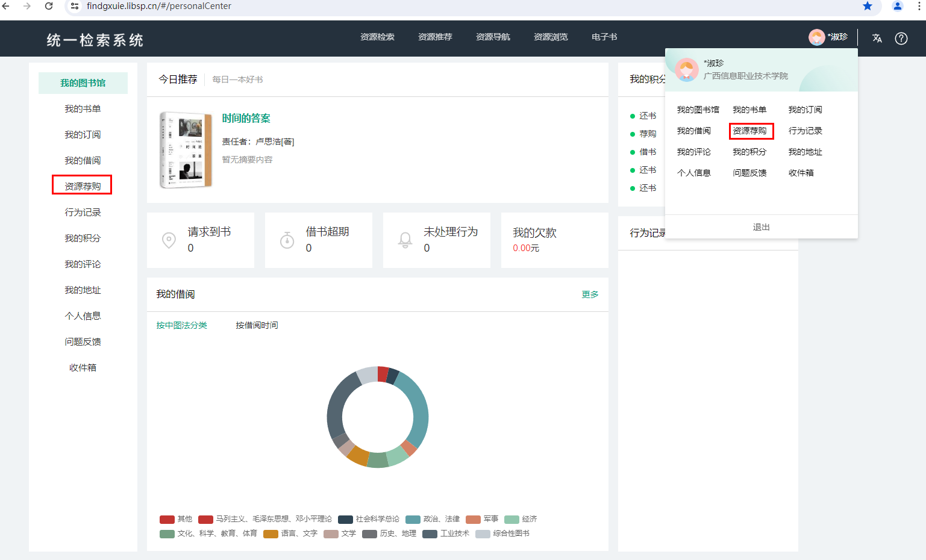Click the teal segment of the donut chart
This screenshot has height=560, width=926.
point(417,409)
